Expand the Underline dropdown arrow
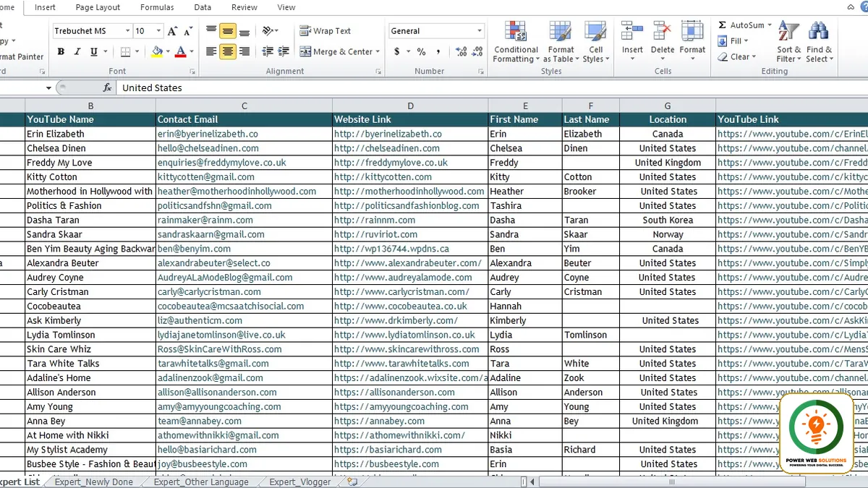 click(106, 52)
